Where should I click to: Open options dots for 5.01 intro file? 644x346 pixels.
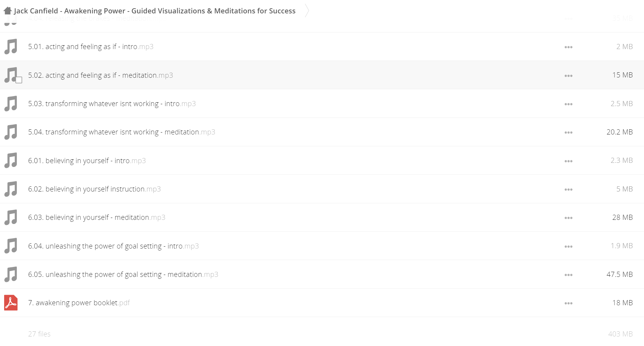click(569, 47)
